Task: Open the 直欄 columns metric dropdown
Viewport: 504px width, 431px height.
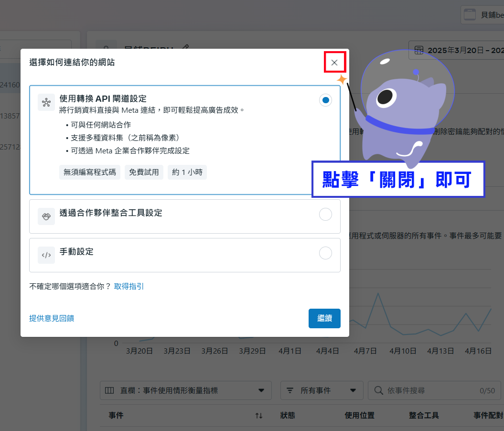Action: [x=186, y=390]
